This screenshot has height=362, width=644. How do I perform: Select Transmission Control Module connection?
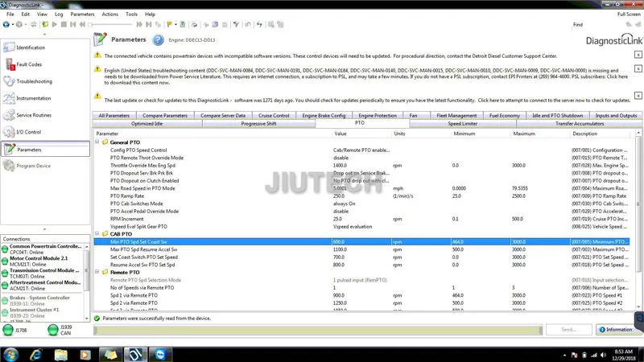click(43, 274)
